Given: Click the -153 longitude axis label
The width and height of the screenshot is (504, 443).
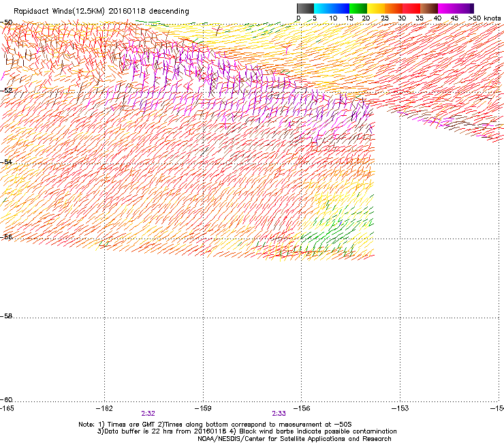Looking at the screenshot, I should coord(400,408).
